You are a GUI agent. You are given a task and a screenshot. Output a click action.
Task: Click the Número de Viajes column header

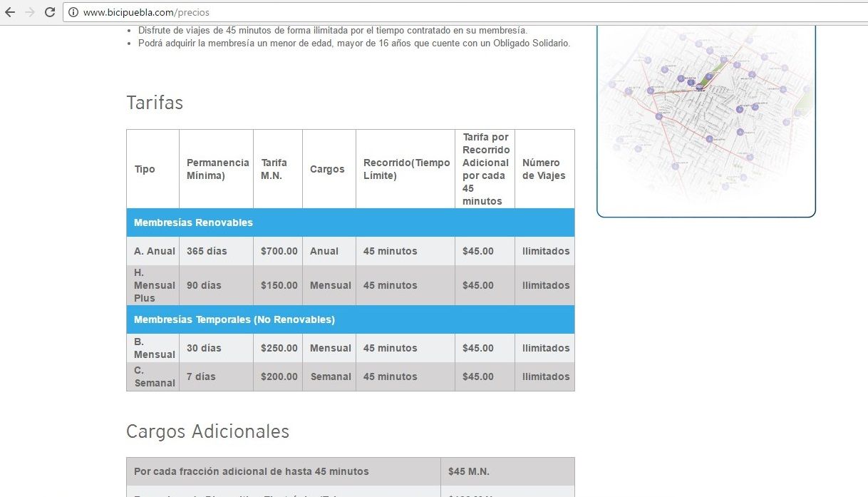coord(544,169)
